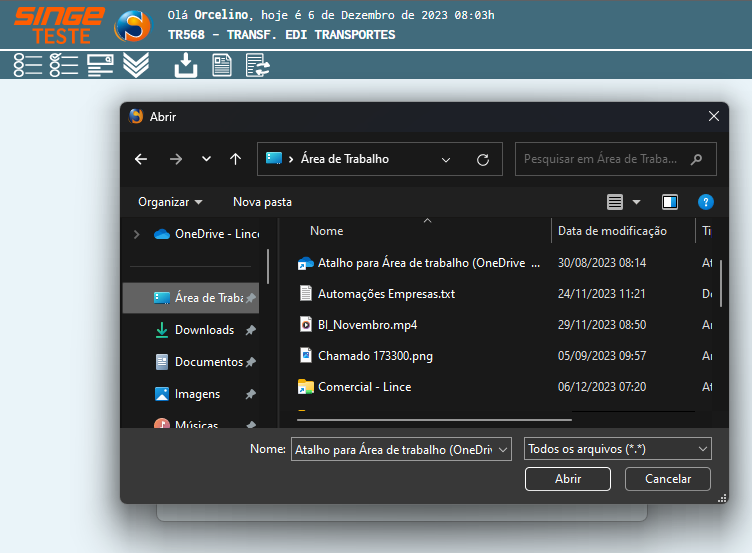Toggle the preview pane
The image size is (752, 553).
(x=670, y=202)
